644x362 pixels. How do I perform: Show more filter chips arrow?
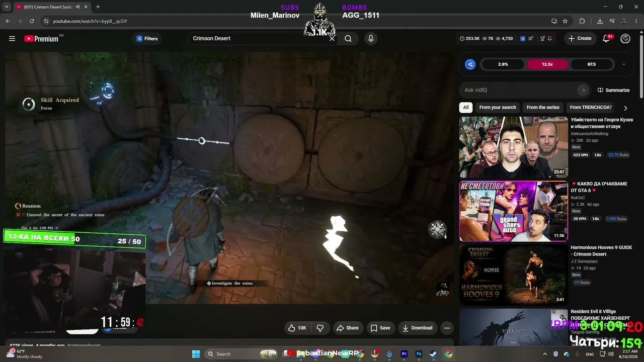625,108
